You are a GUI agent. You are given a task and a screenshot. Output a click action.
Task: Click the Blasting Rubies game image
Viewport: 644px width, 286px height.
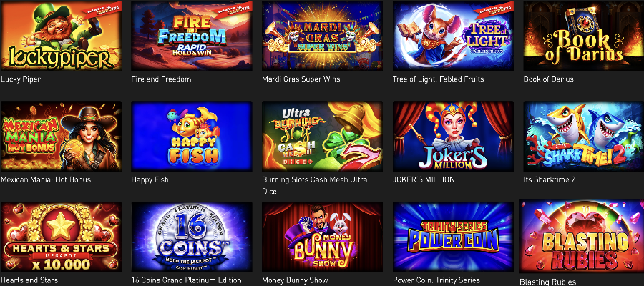point(582,237)
